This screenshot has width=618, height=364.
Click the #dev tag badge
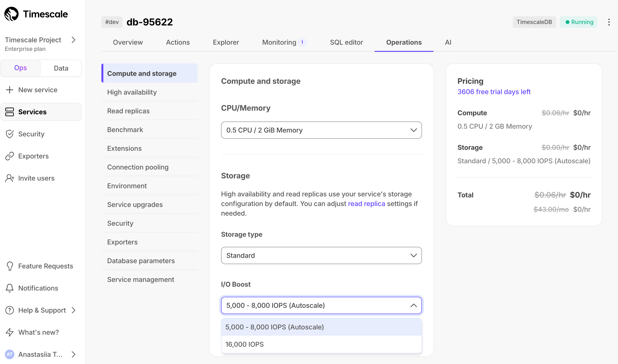point(112,22)
